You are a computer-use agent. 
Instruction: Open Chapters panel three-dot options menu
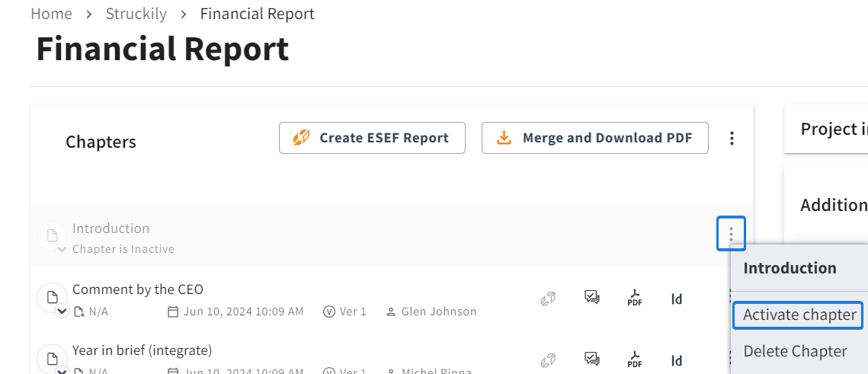[732, 139]
